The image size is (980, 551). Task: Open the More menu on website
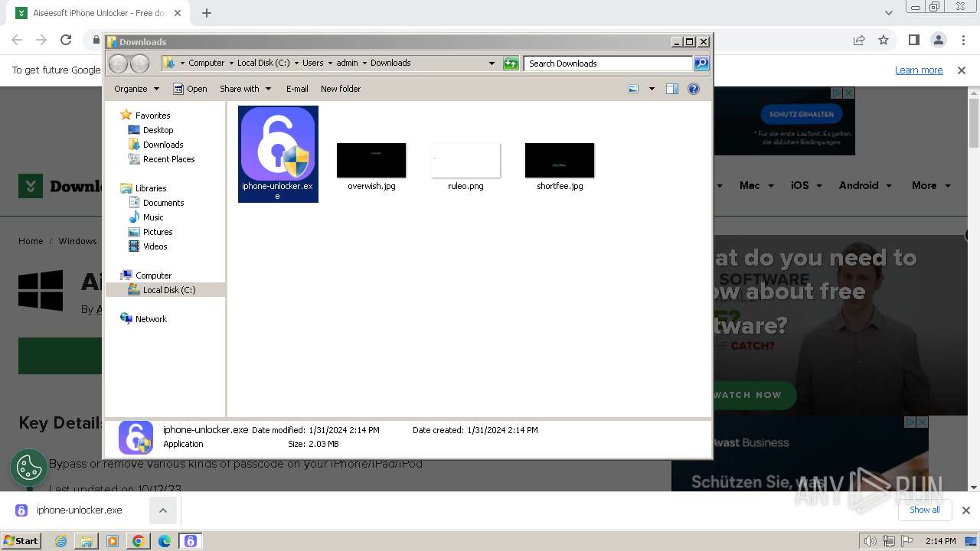pos(931,185)
